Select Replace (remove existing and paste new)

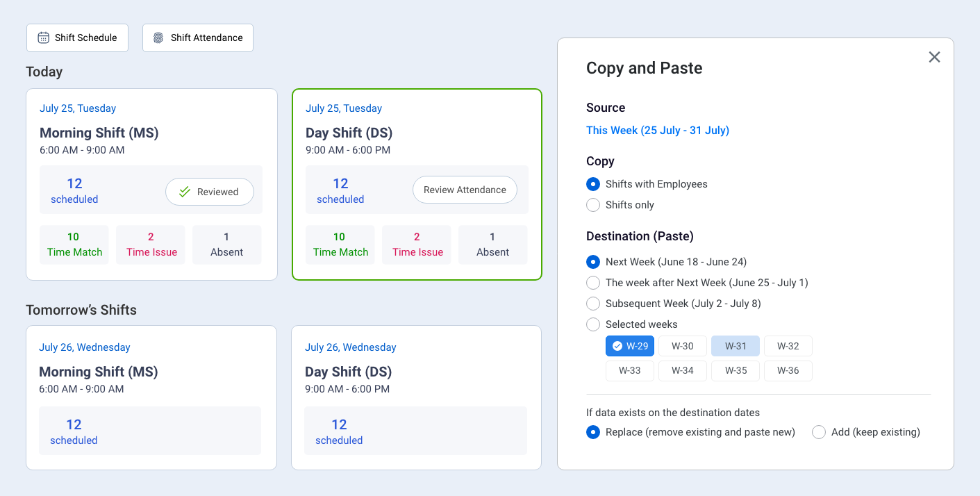[x=593, y=432]
